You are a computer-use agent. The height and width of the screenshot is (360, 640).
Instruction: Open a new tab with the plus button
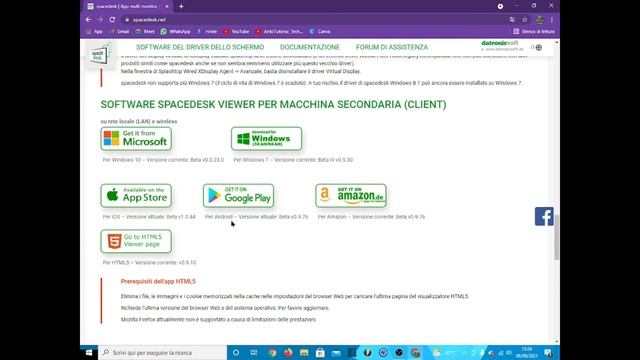coord(181,7)
